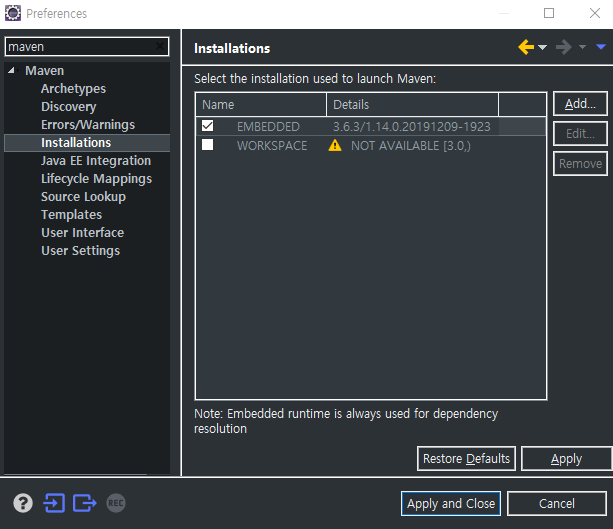Click the Apply button
613x529 pixels.
pos(566,458)
